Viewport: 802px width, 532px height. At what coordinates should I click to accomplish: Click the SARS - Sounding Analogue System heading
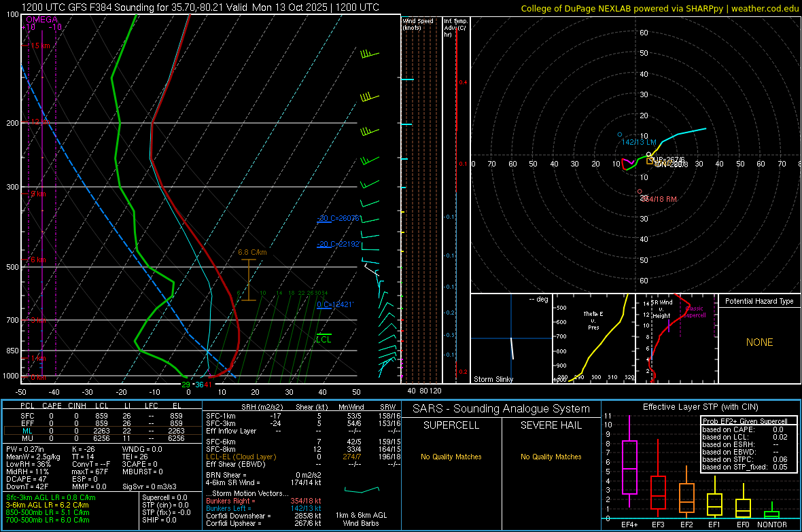502,409
